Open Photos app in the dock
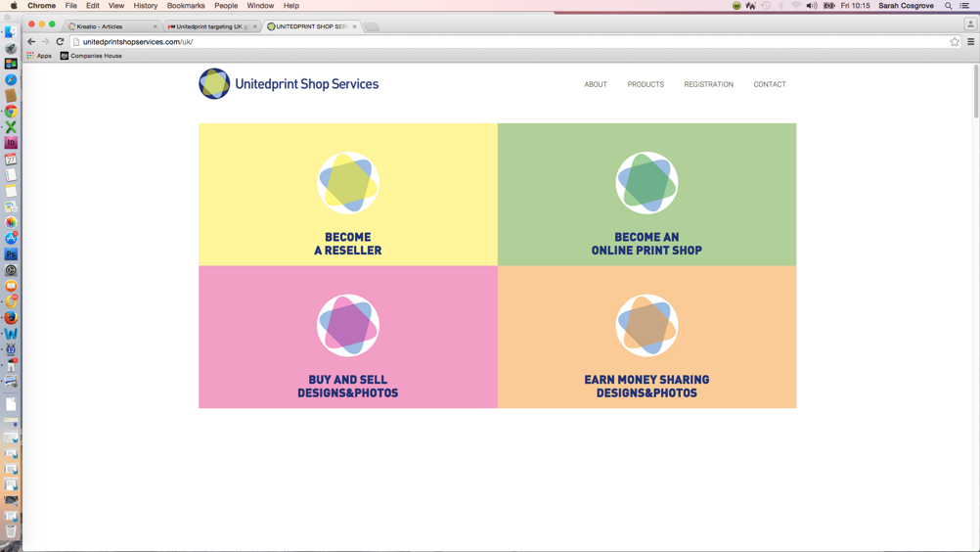Screen dimensions: 980x552 11,222
